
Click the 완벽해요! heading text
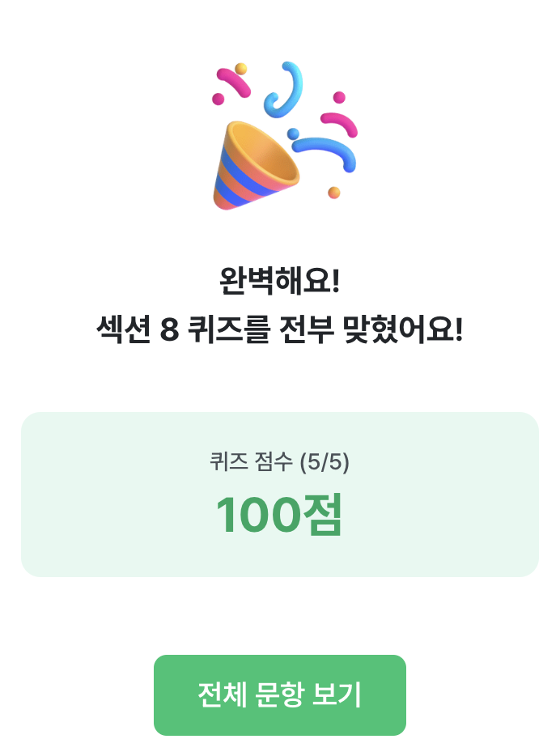coord(279,281)
